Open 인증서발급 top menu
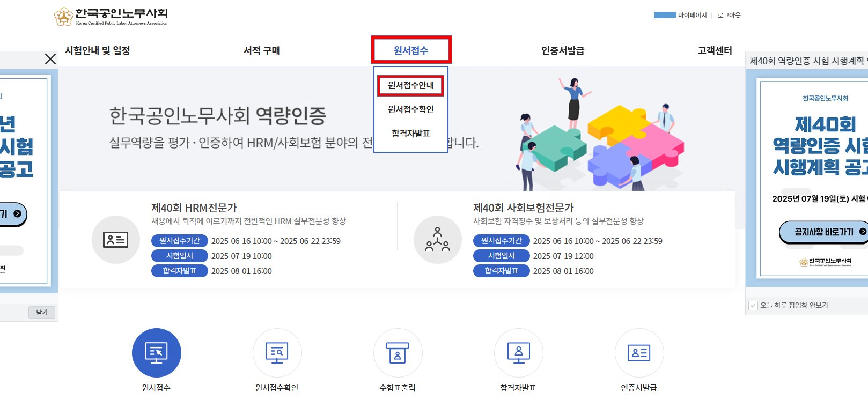This screenshot has width=868, height=407. (x=563, y=50)
